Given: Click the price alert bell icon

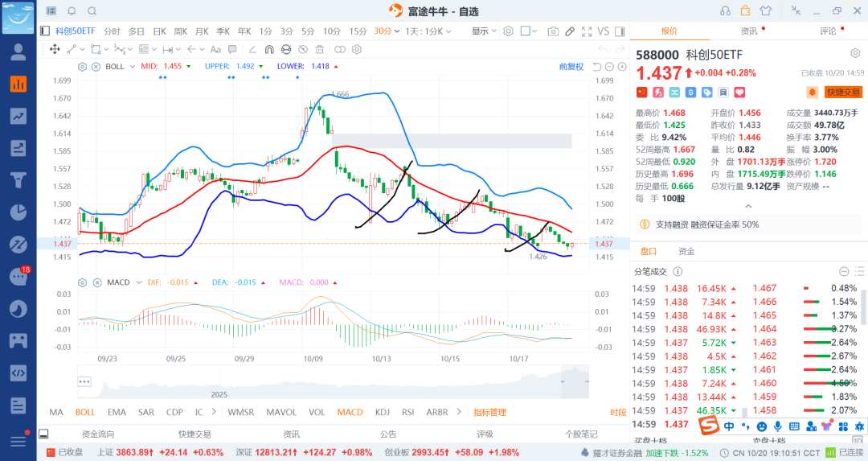Looking at the screenshot, I should click(x=813, y=93).
